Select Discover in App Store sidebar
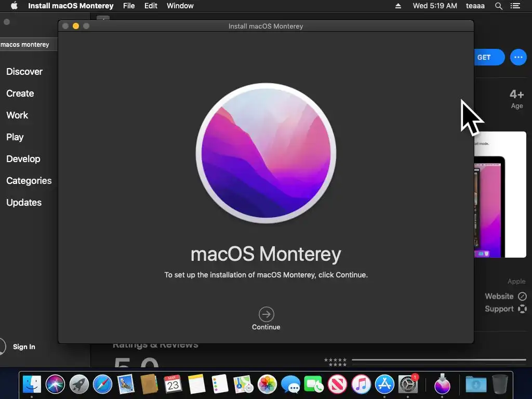This screenshot has height=399, width=532. click(x=24, y=72)
